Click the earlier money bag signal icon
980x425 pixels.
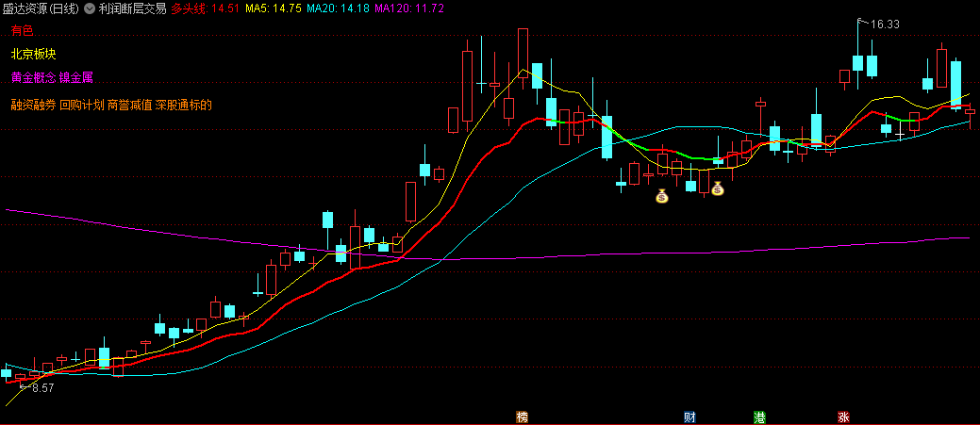click(662, 197)
